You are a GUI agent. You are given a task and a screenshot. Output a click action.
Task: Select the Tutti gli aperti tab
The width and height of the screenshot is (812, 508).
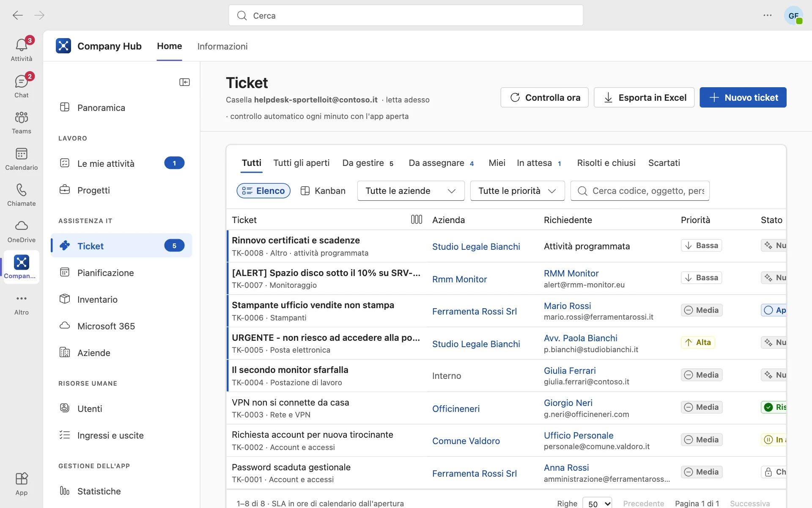tap(301, 163)
